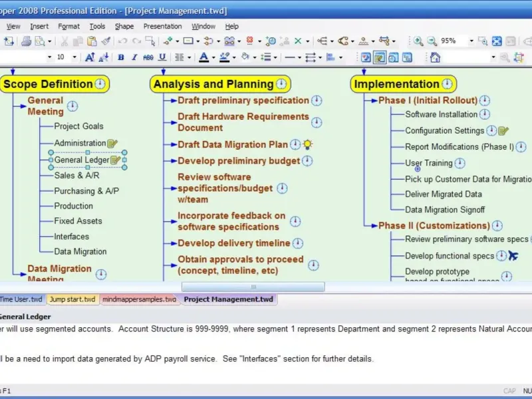Open the bullet list dropdown arrow
Image resolution: width=532 pixels, height=399 pixels.
point(275,57)
